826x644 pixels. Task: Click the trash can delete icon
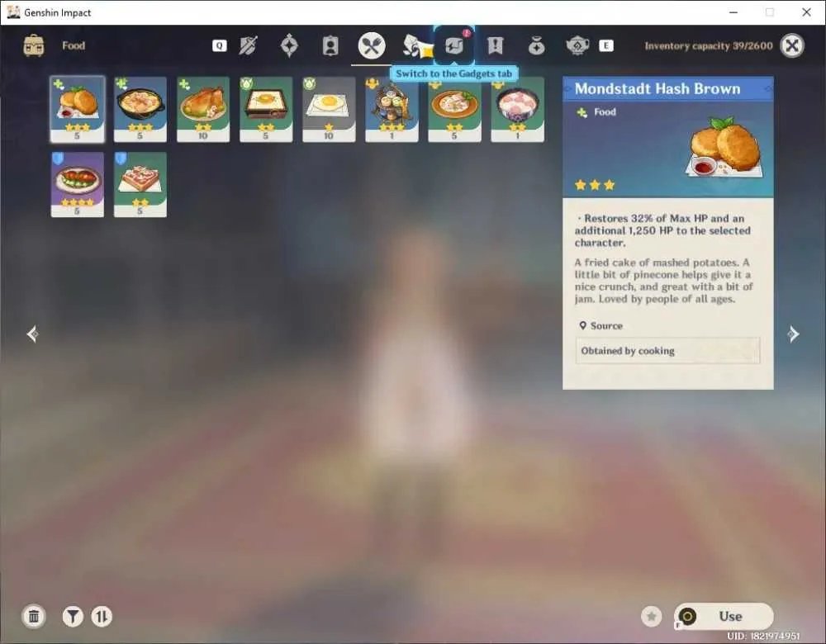click(34, 616)
